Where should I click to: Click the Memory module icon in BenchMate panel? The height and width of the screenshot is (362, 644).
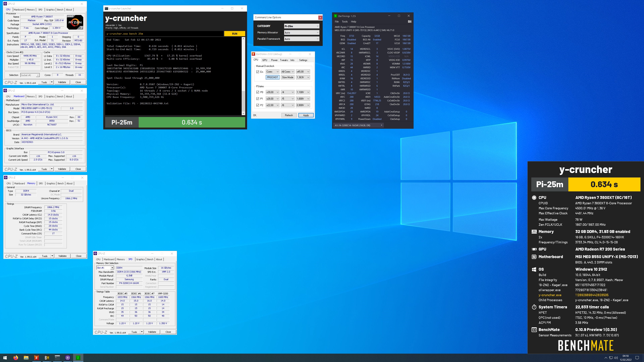(534, 232)
